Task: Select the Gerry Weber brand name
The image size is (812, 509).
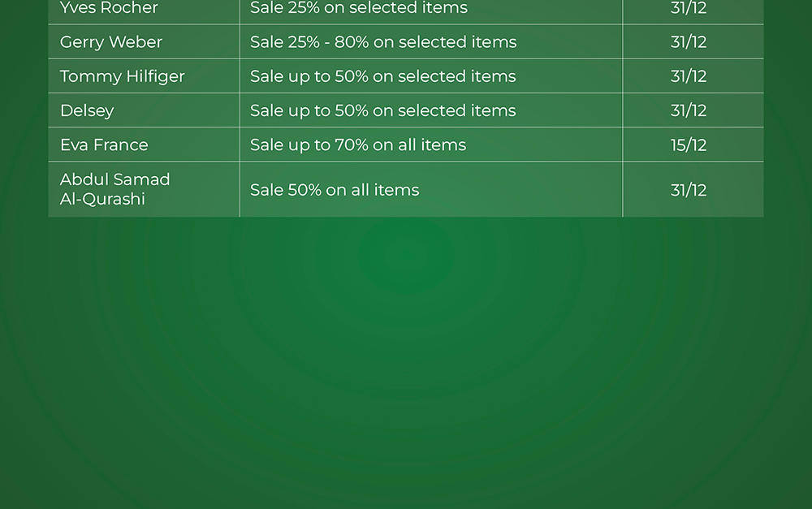Action: pyautogui.click(x=111, y=42)
